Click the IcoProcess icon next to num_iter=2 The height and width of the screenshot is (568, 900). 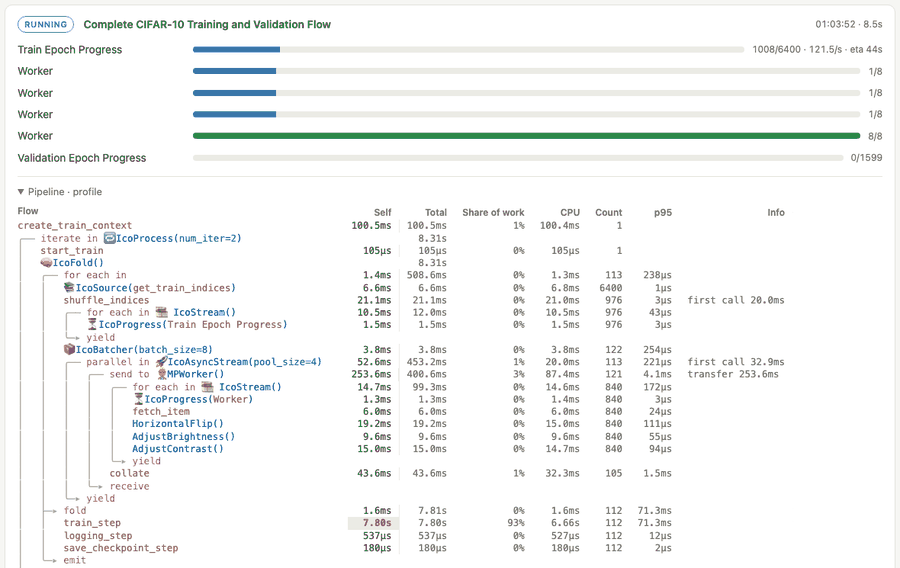pyautogui.click(x=109, y=238)
